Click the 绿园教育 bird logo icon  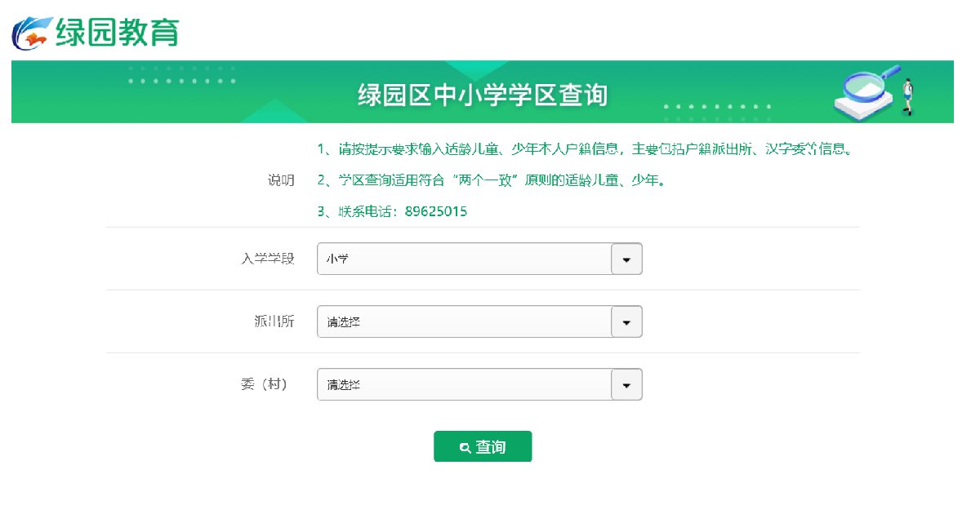point(31,31)
